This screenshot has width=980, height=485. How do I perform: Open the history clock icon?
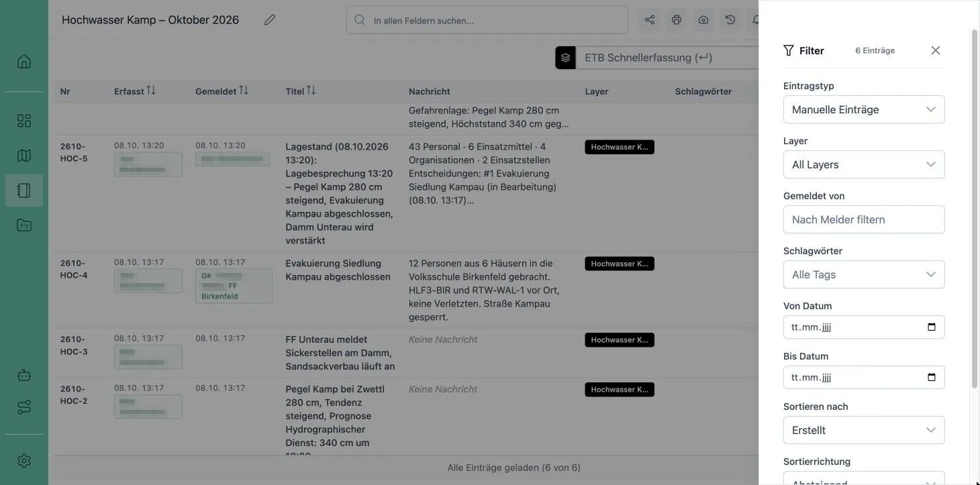[x=730, y=20]
